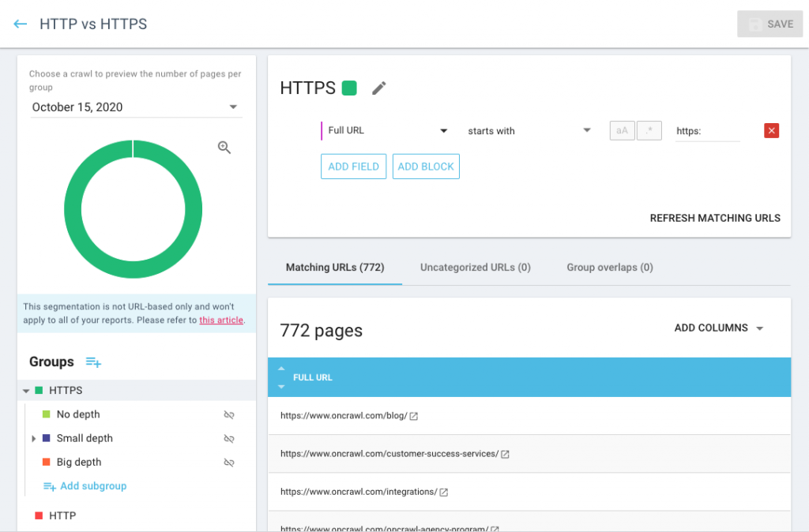Toggle link icon for Small depth

click(x=229, y=438)
